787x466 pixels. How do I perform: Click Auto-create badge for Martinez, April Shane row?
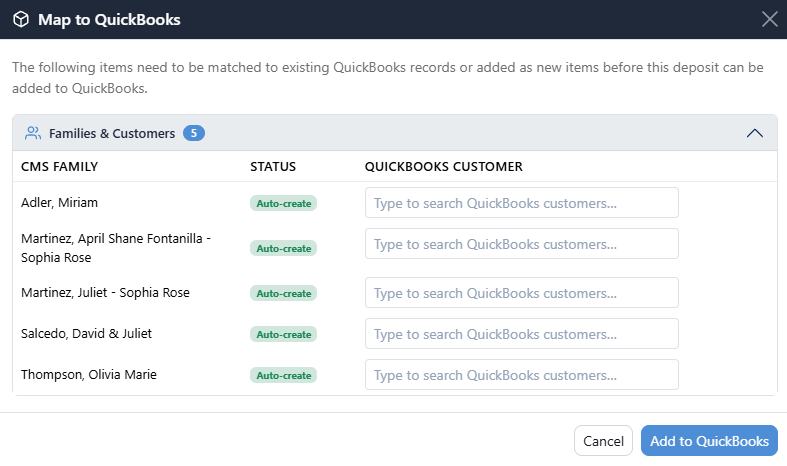click(x=284, y=248)
